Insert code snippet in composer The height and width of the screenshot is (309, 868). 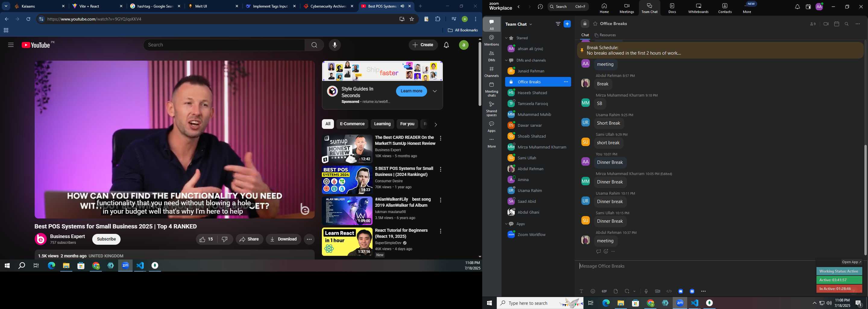click(669, 291)
